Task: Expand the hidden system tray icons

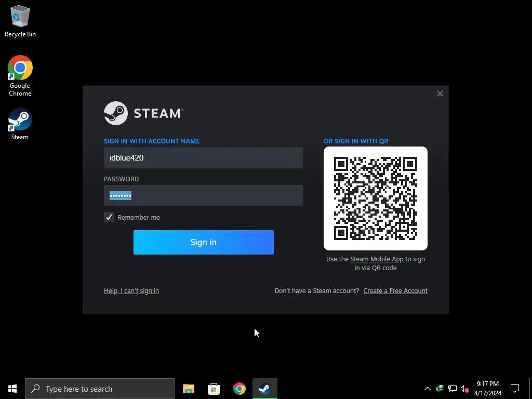Action: point(428,389)
